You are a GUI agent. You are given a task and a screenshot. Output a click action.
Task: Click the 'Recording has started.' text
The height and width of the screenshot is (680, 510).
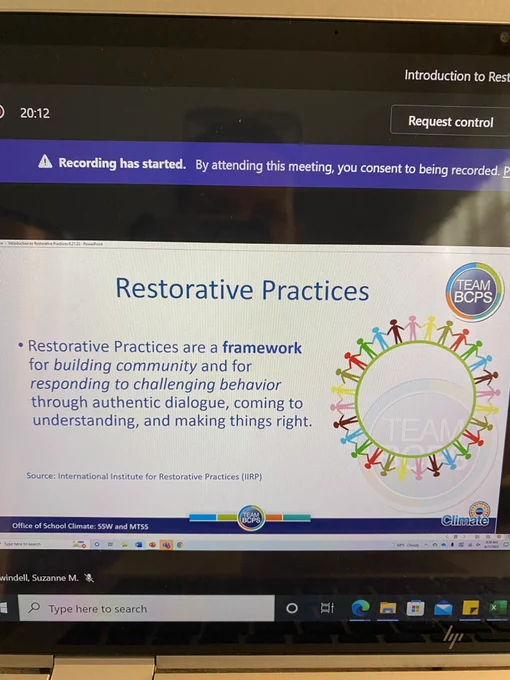(x=122, y=163)
